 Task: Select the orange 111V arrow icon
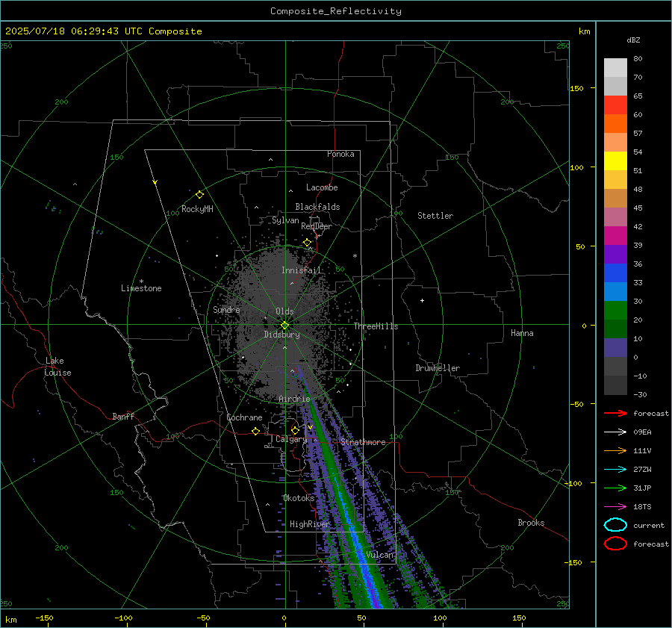(x=615, y=450)
